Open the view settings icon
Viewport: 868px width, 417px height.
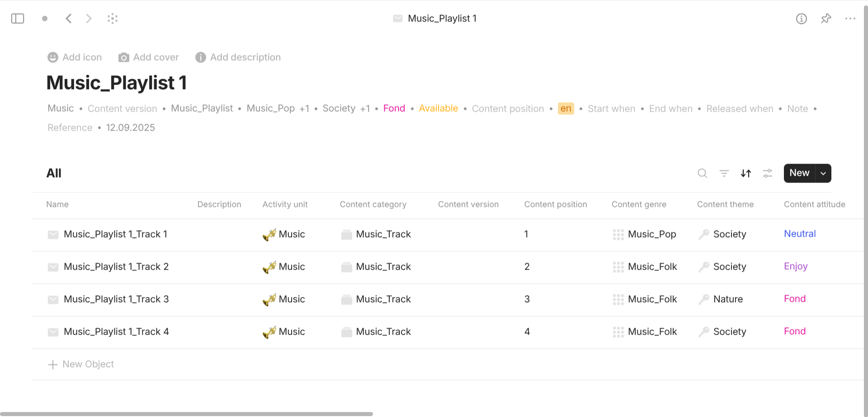pyautogui.click(x=768, y=173)
